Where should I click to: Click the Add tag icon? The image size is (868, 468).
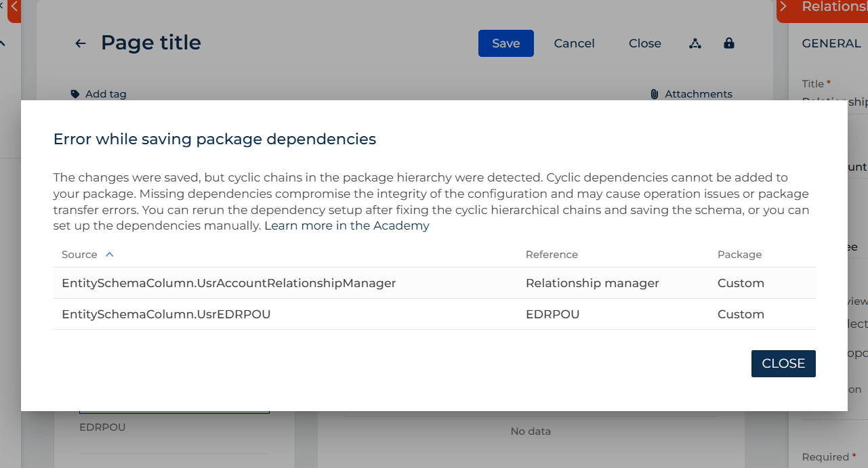point(75,94)
